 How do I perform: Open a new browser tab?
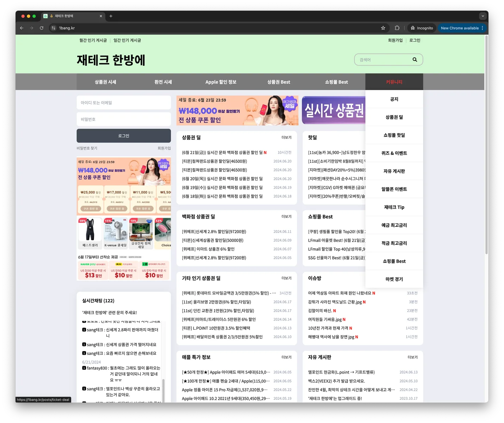coord(111,16)
